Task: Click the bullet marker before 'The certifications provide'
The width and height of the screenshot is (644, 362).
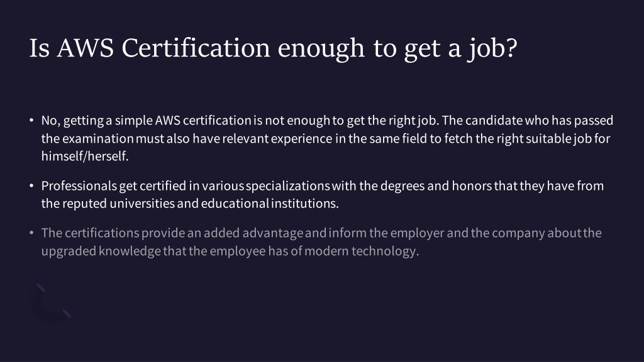Action: [31, 233]
